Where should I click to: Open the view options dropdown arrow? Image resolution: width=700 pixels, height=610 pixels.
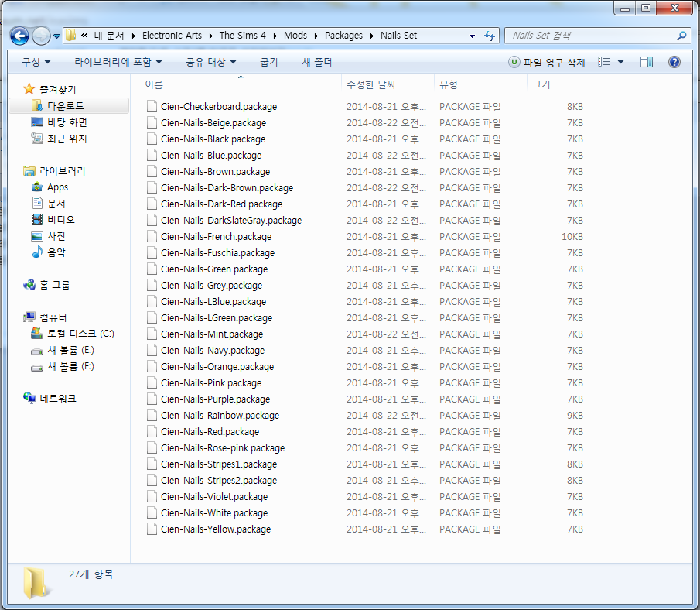(x=620, y=62)
